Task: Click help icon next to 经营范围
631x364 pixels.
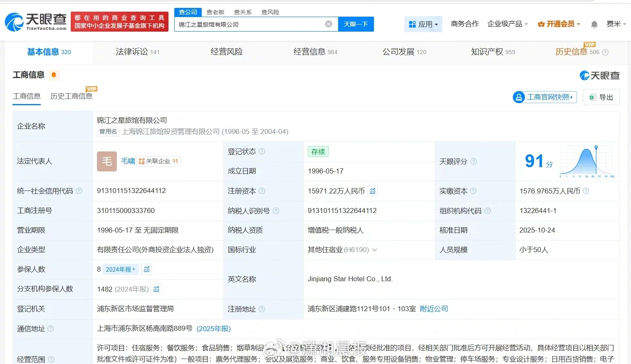Action: coord(51,359)
